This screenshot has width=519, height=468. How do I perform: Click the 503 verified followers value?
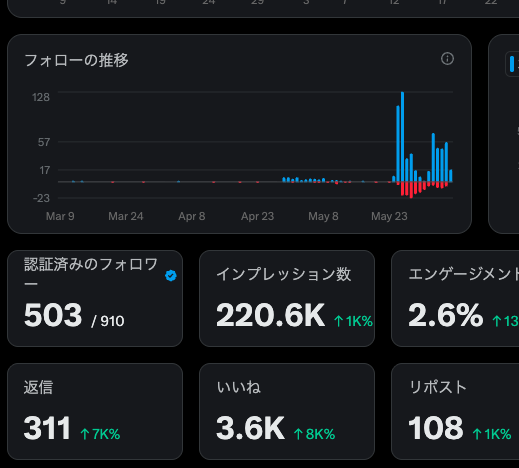tap(53, 315)
